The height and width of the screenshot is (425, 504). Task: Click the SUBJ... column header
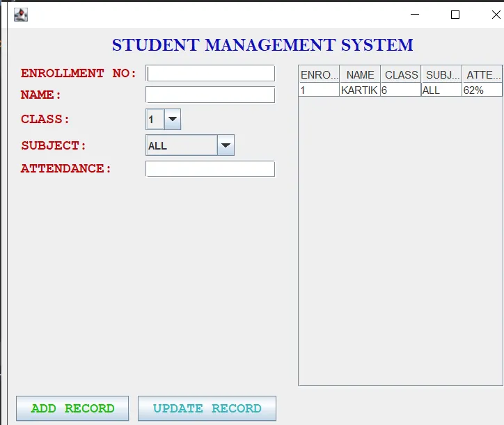coord(441,75)
